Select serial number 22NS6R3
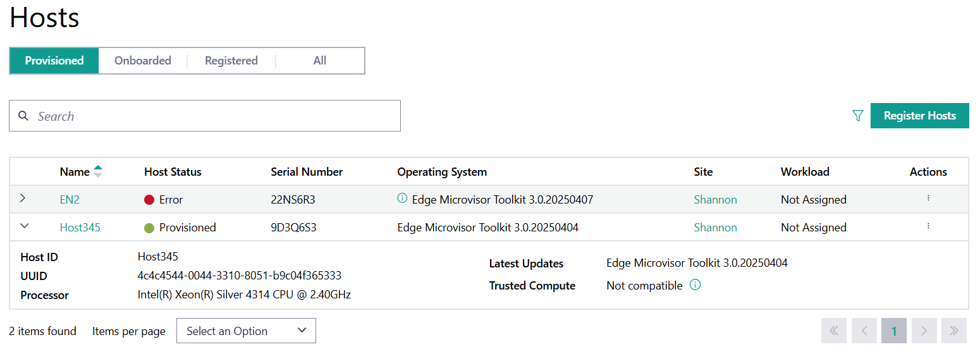The width and height of the screenshot is (980, 354). [293, 200]
